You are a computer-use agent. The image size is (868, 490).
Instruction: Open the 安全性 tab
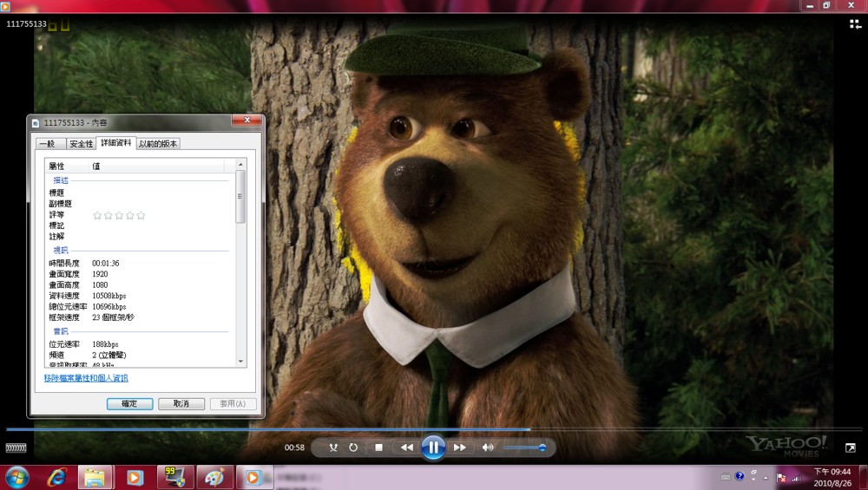(81, 144)
